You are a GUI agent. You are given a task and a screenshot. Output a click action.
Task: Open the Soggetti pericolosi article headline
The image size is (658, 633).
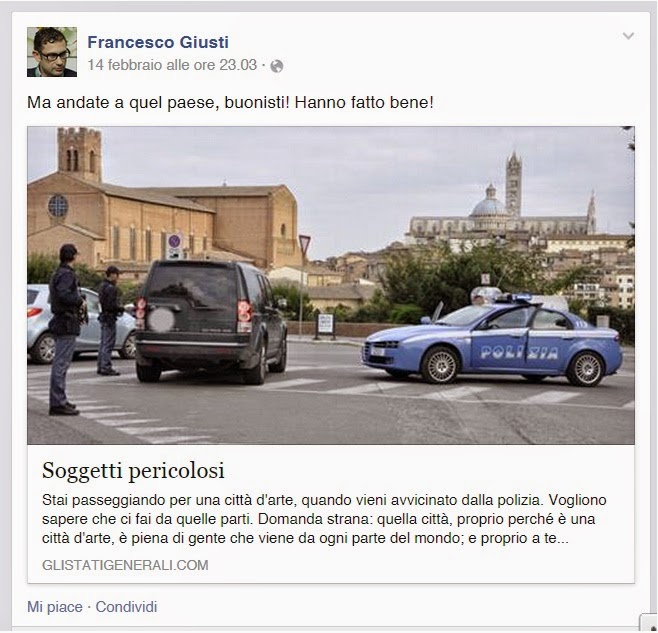tap(133, 470)
